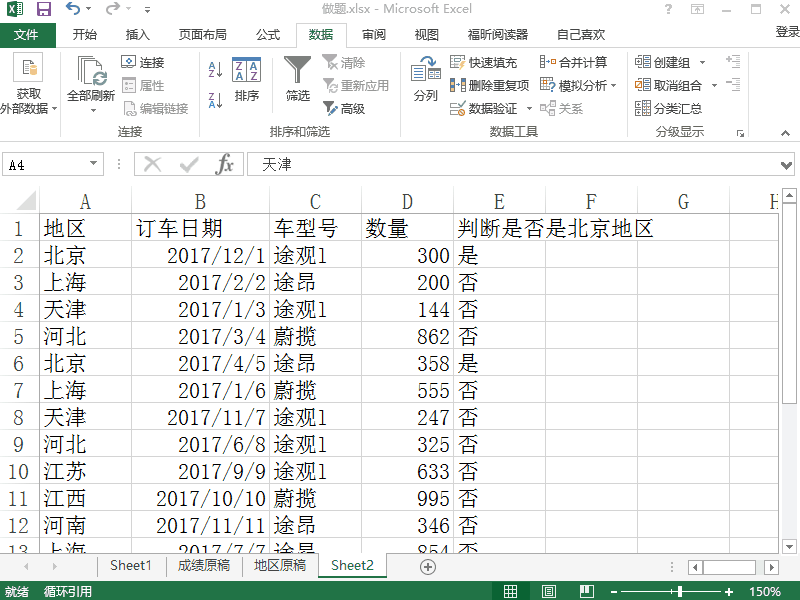Screen dimensions: 800x600
Task: Add a new sheet with plus icon
Action: [x=428, y=567]
